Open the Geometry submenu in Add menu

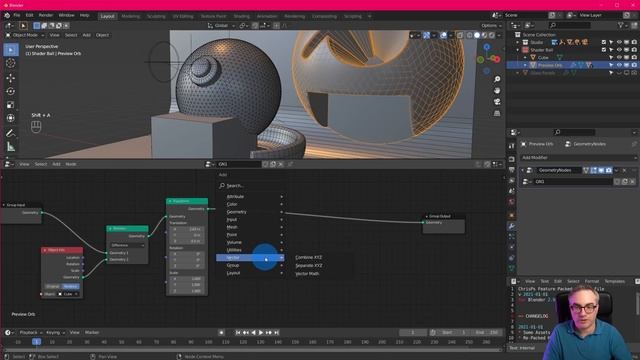(250, 212)
